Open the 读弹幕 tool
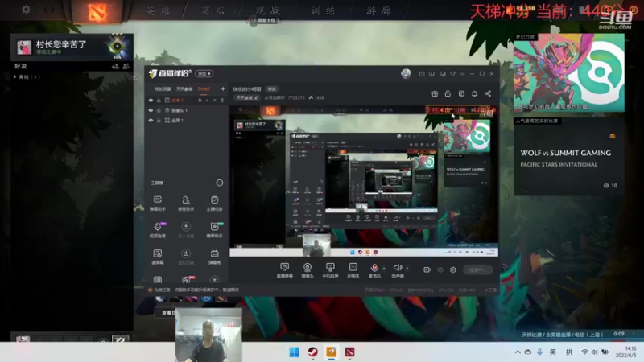This screenshot has width=644, height=362. pyautogui.click(x=158, y=257)
